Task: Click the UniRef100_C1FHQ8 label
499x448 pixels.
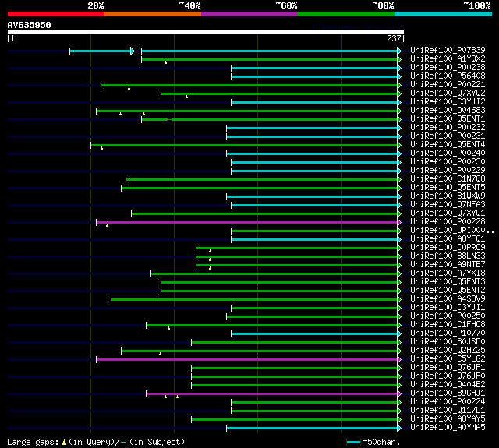Action: [x=448, y=325]
